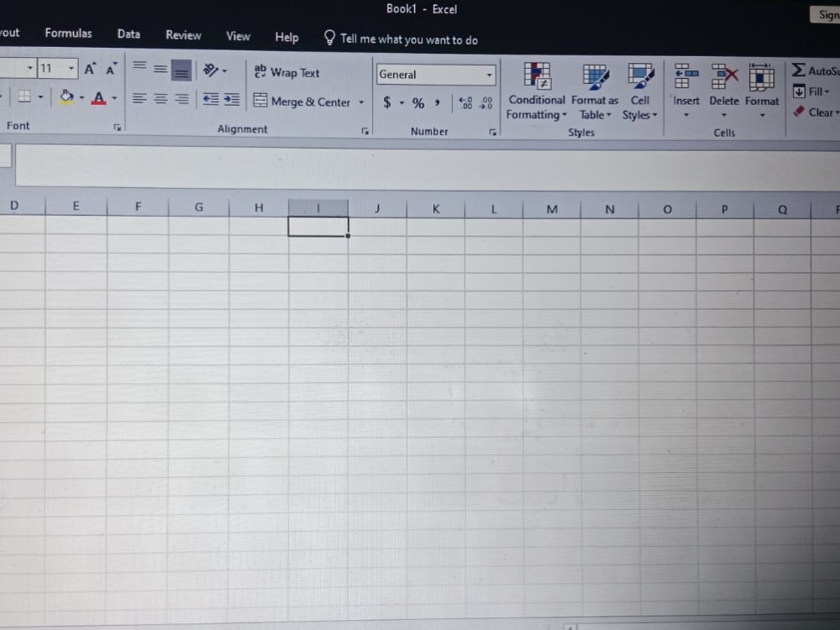Open the Format cells menu icon
840x630 pixels.
click(x=761, y=77)
